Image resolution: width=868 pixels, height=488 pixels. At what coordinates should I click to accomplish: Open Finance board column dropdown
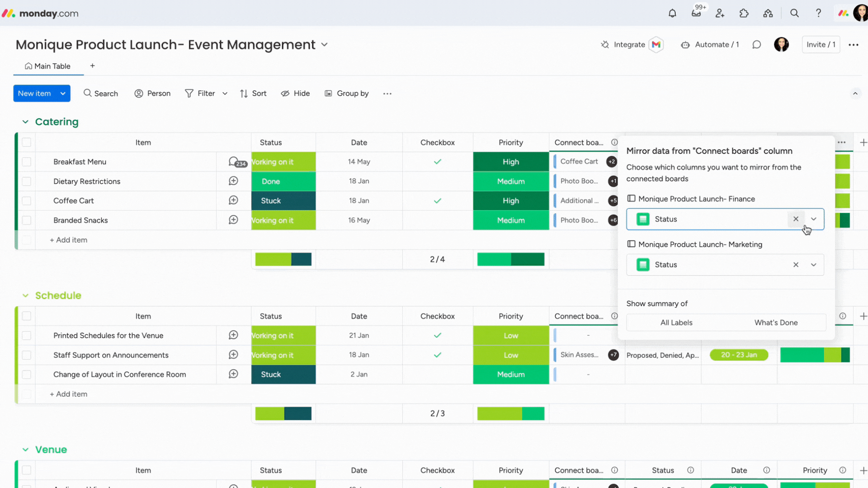(x=814, y=219)
